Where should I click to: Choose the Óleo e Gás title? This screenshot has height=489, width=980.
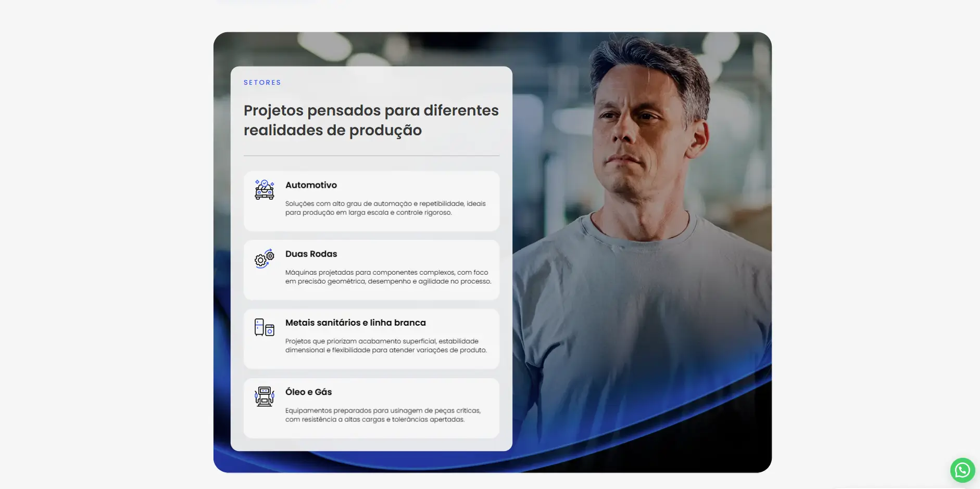click(x=308, y=392)
